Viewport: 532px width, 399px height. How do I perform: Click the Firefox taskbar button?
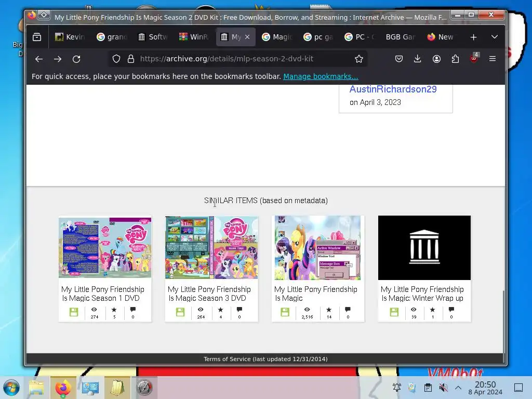click(63, 388)
